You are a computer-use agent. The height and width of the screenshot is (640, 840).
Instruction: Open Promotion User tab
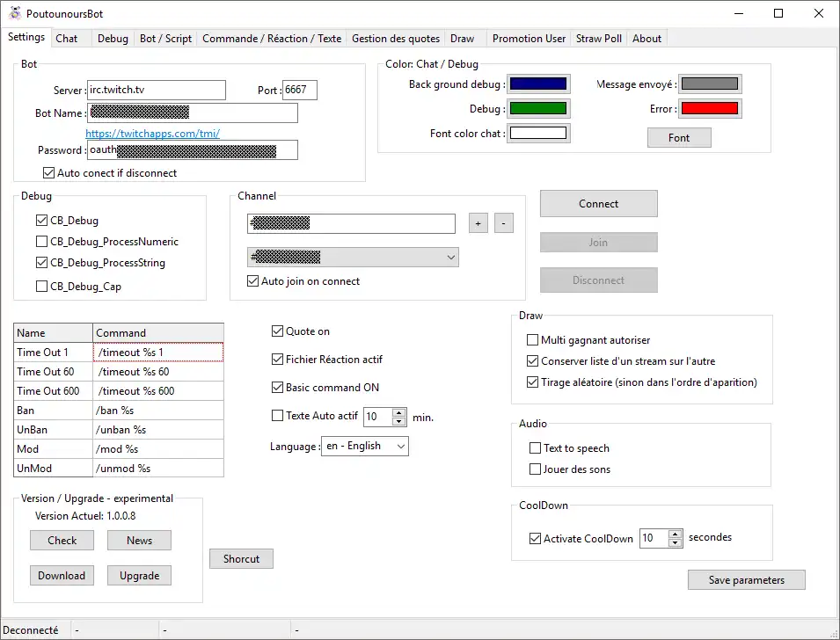point(529,39)
